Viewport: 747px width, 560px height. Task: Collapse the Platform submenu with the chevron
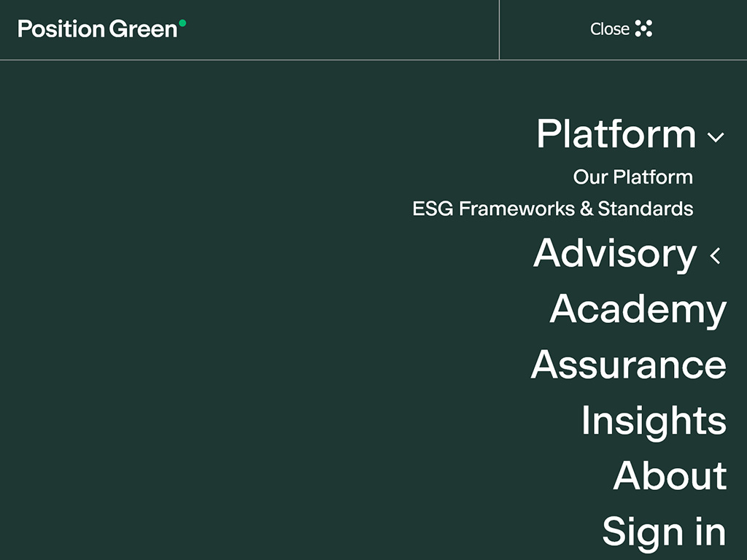coord(716,137)
